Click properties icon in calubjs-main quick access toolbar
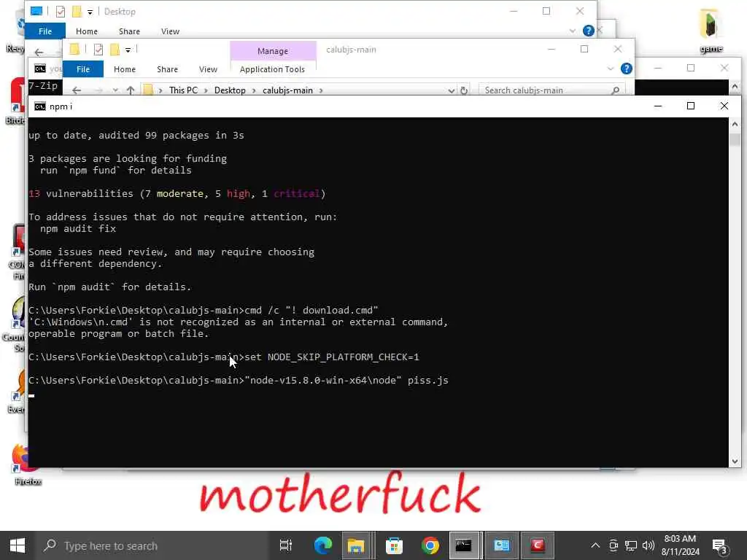747x560 pixels. pos(98,50)
